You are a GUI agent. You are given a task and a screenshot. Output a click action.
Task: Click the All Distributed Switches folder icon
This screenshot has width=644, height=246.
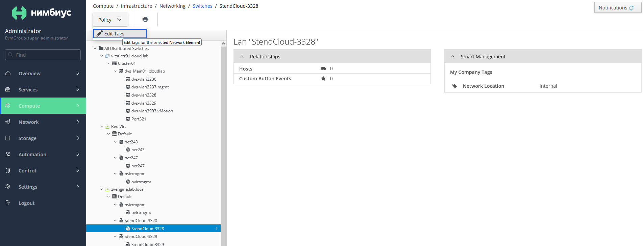(101, 48)
